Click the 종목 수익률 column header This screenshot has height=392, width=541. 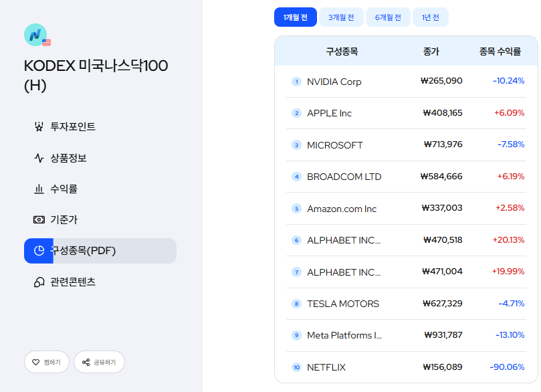(x=500, y=52)
